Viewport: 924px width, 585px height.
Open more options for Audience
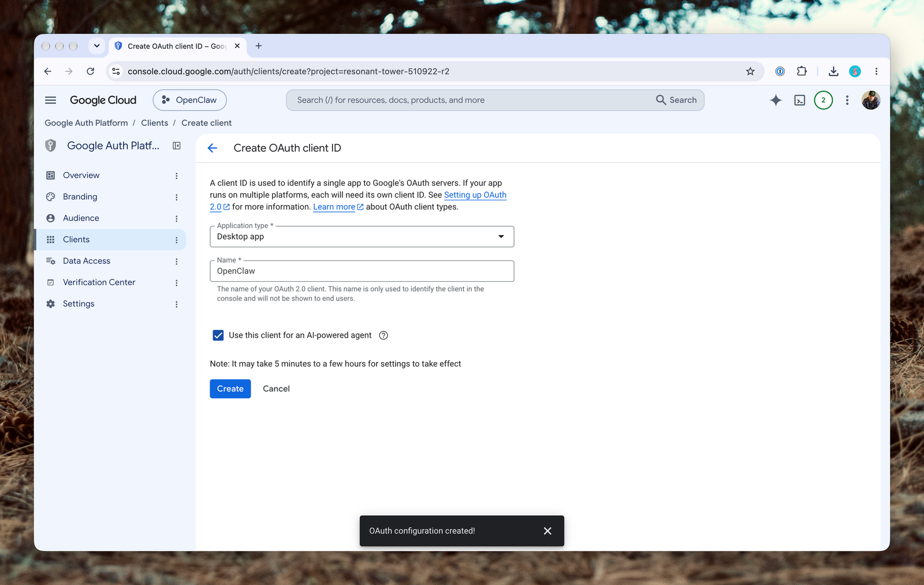(x=177, y=219)
